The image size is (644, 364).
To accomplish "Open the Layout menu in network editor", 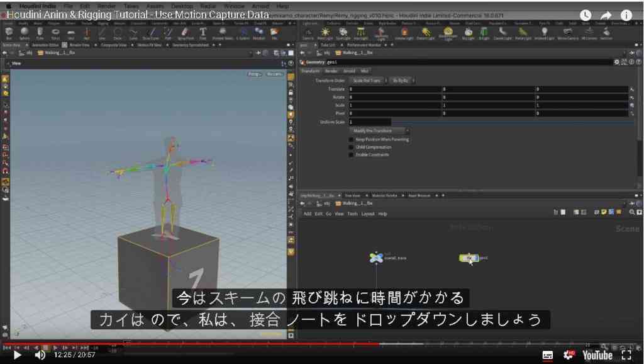I will coord(367,214).
